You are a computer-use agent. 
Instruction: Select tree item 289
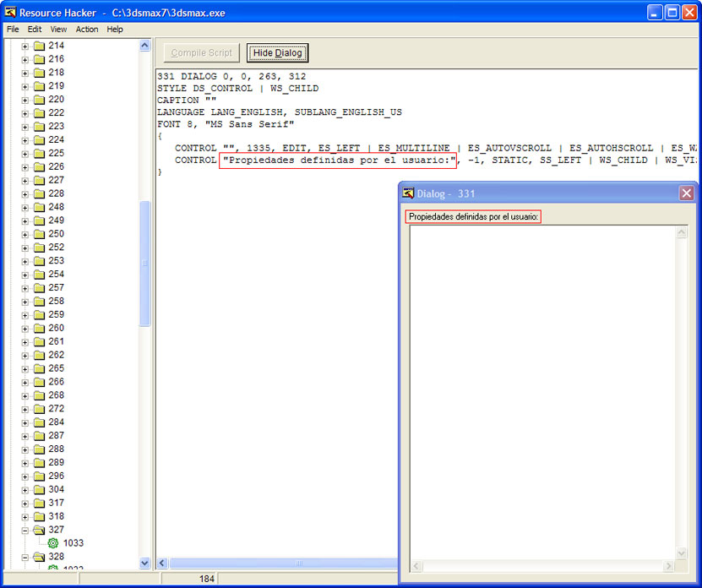57,462
